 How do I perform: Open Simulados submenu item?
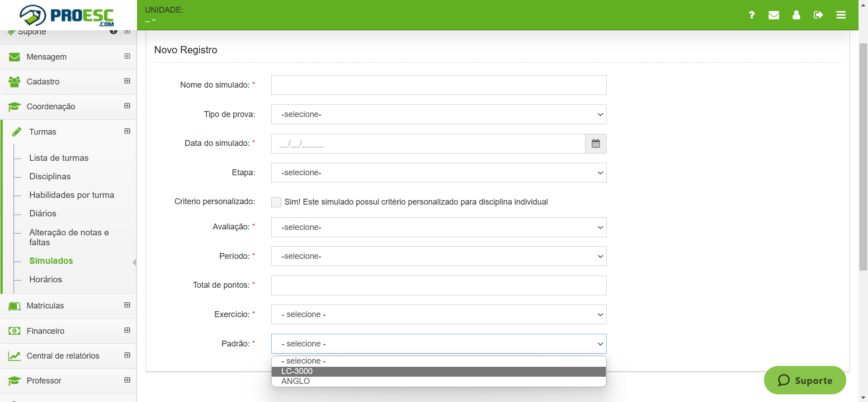tap(51, 261)
